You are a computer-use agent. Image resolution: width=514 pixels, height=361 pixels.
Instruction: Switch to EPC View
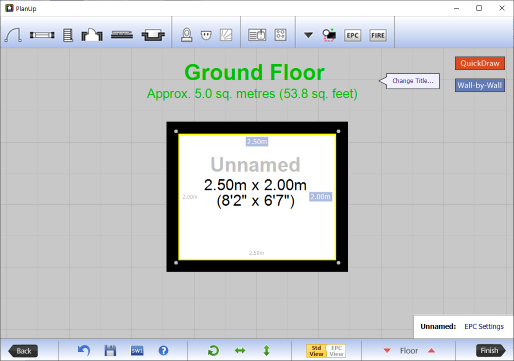click(336, 351)
